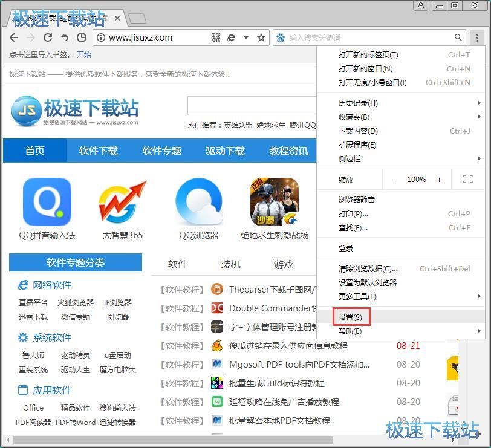Click the magnifier search icon in search box
Screen dimensions: 491x448
click(458, 37)
